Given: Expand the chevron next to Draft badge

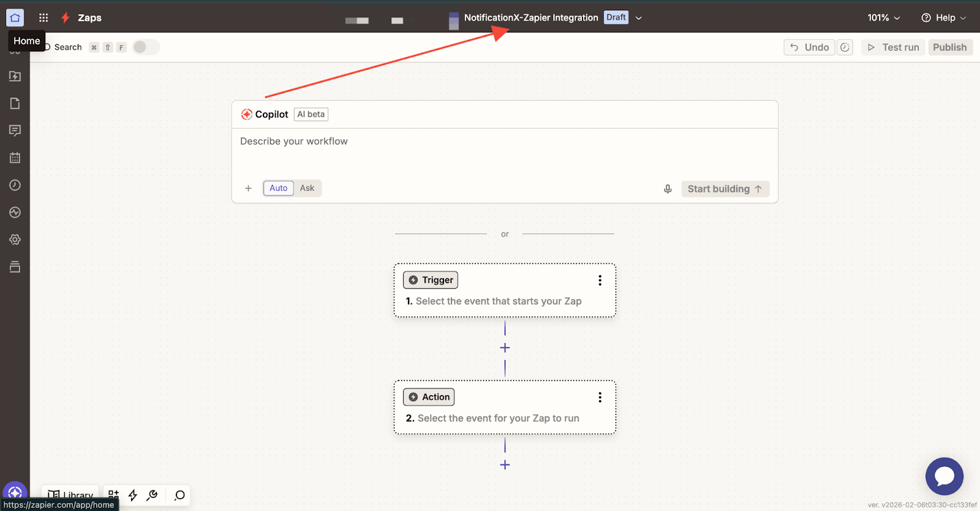Looking at the screenshot, I should click(x=639, y=18).
